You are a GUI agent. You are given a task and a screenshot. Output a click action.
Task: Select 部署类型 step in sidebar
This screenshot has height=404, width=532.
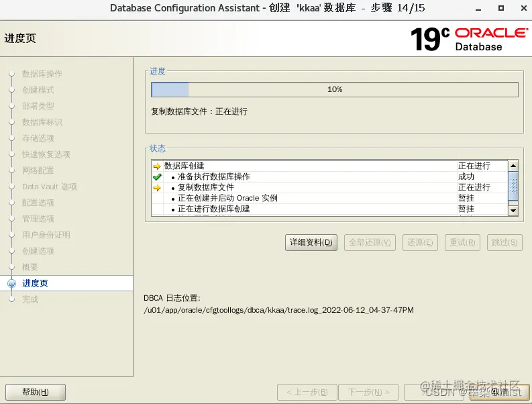click(x=38, y=106)
